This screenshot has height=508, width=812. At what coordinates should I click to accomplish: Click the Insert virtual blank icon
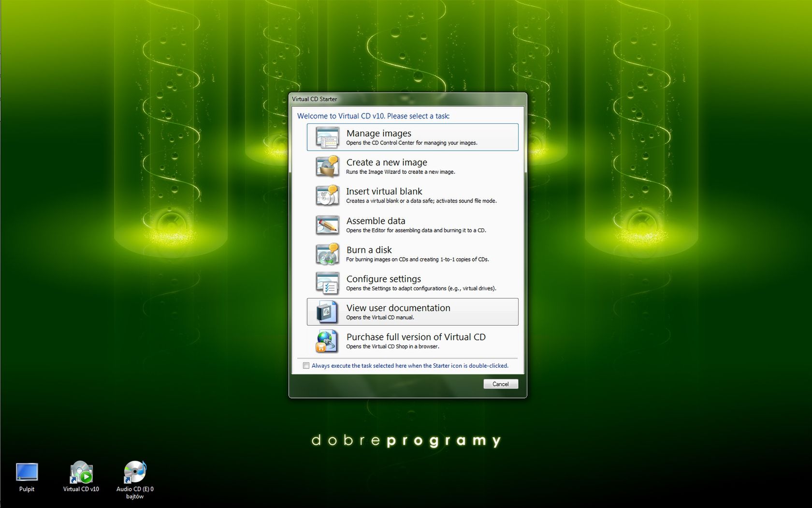click(327, 195)
